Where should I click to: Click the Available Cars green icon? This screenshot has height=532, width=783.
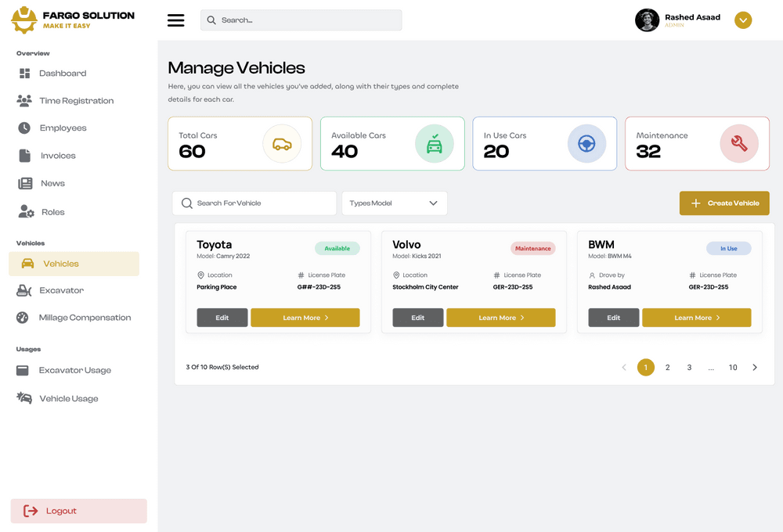pos(434,144)
